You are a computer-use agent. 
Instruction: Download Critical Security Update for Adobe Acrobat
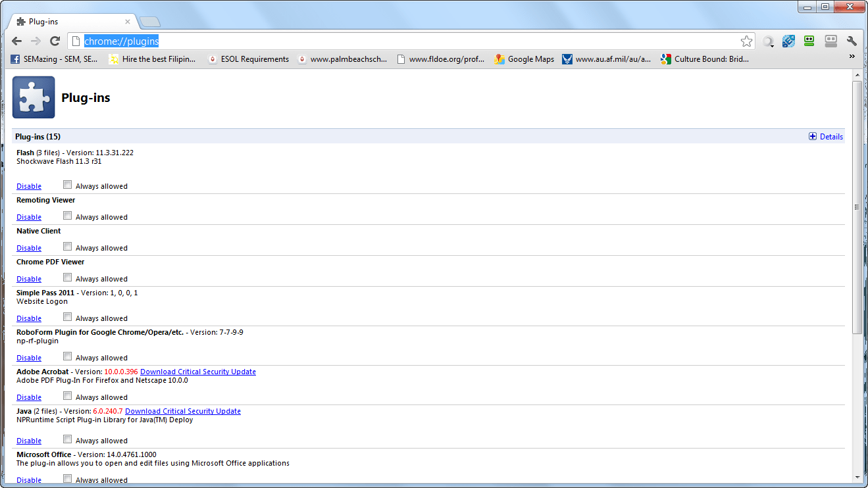point(198,372)
